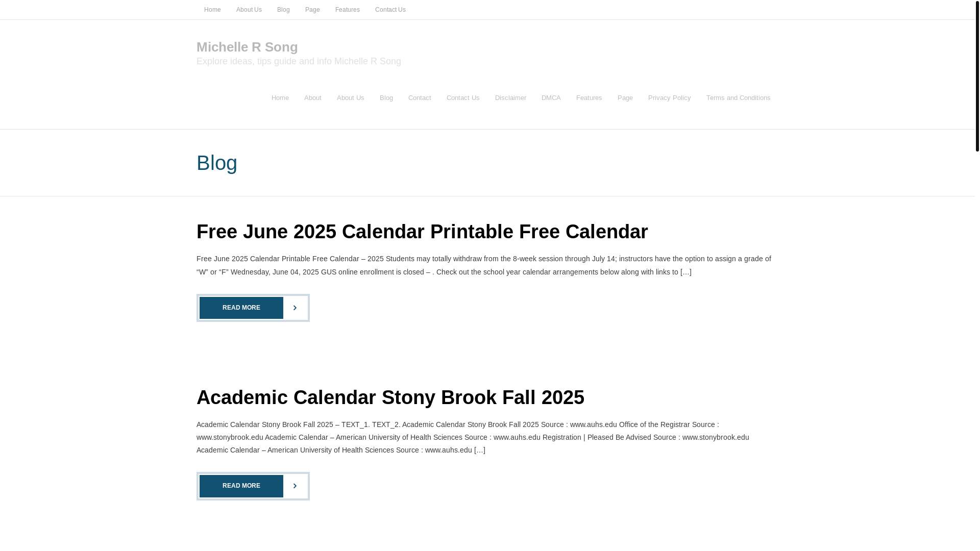Select Blog in the main navigation
The height and width of the screenshot is (551, 980).
[x=386, y=98]
